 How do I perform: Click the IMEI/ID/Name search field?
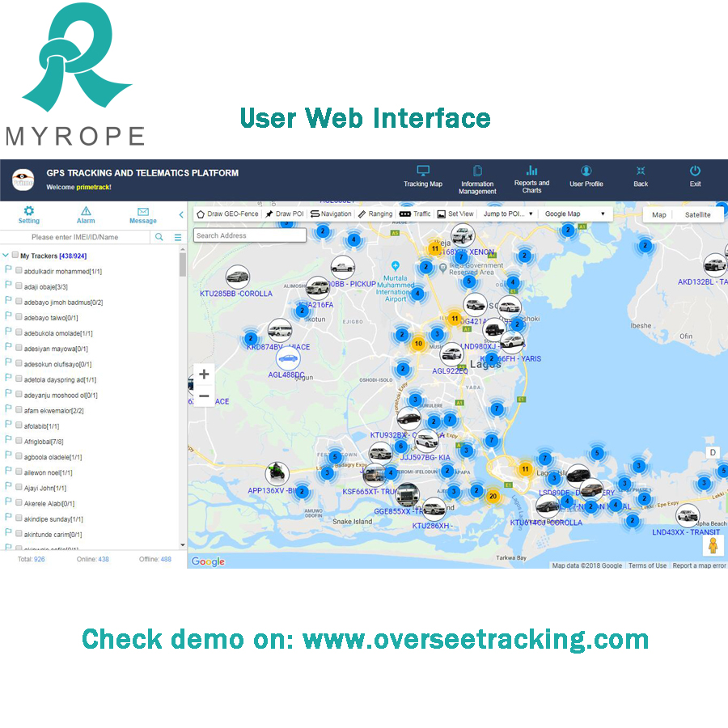point(74,237)
